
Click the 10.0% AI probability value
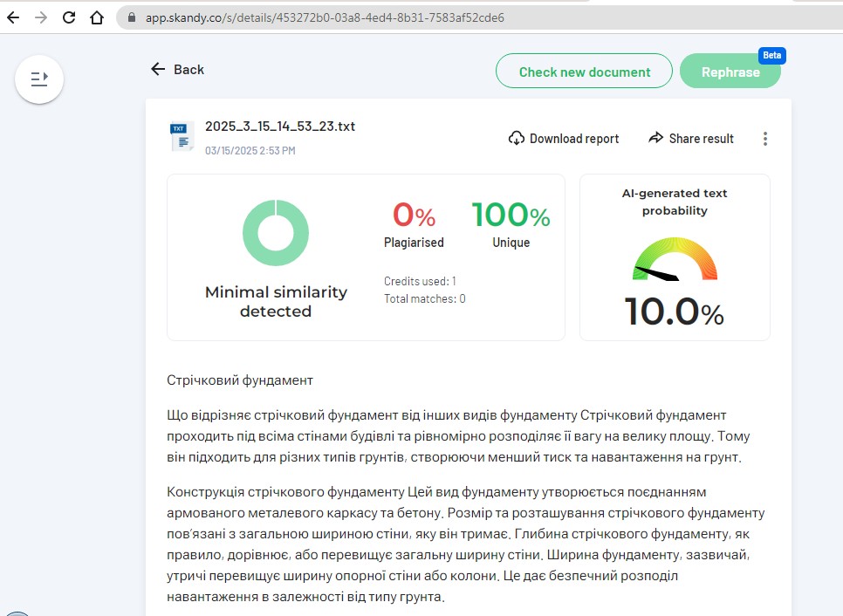[x=675, y=311]
